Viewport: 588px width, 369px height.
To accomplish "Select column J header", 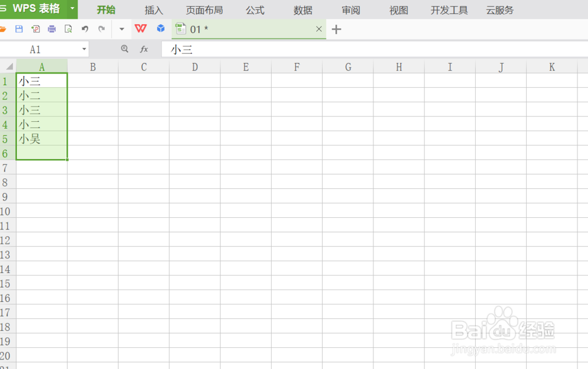I will coord(500,67).
